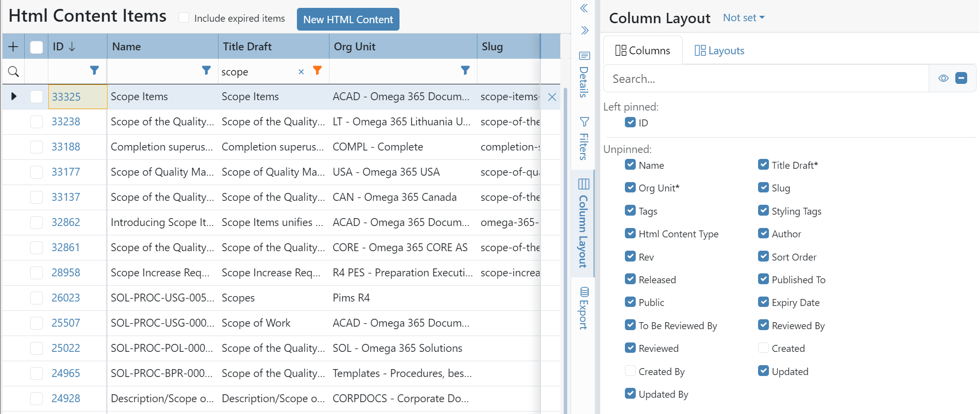Image resolution: width=980 pixels, height=414 pixels.
Task: Open the 'Not set' layout dropdown
Action: (744, 18)
